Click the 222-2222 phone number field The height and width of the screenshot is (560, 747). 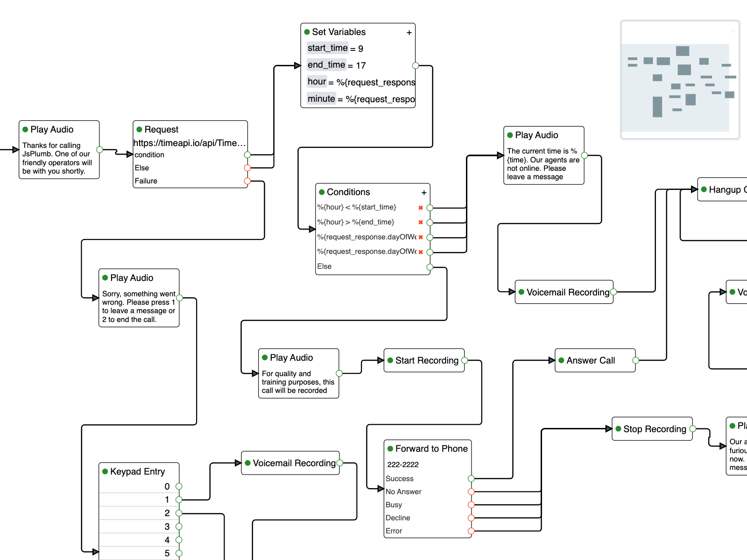click(402, 464)
